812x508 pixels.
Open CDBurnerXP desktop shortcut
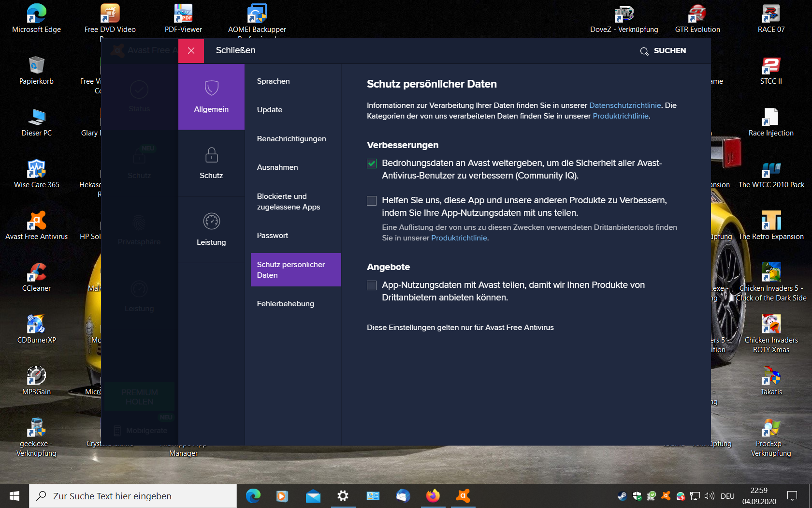(x=37, y=329)
